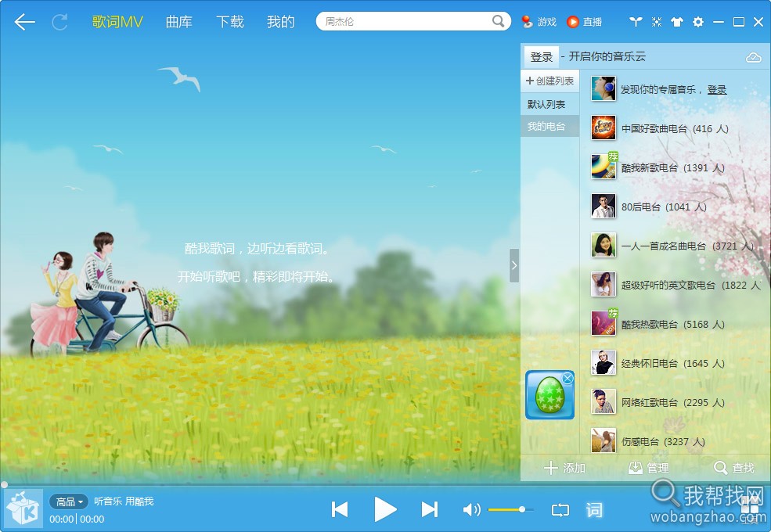The width and height of the screenshot is (771, 532).
Task: Click 查找 to search the list
Action: 733,468
